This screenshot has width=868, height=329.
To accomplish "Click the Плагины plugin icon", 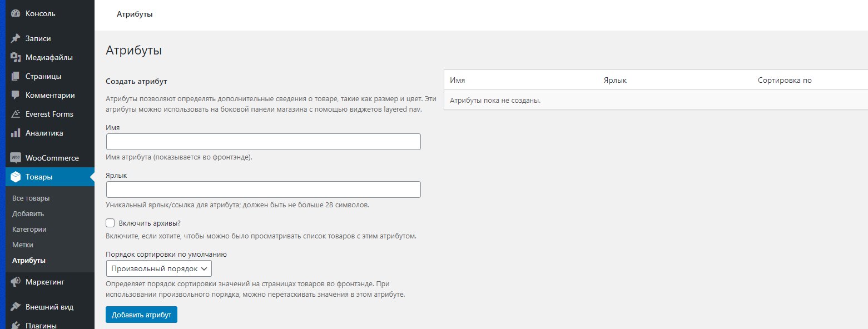I will click(x=16, y=325).
